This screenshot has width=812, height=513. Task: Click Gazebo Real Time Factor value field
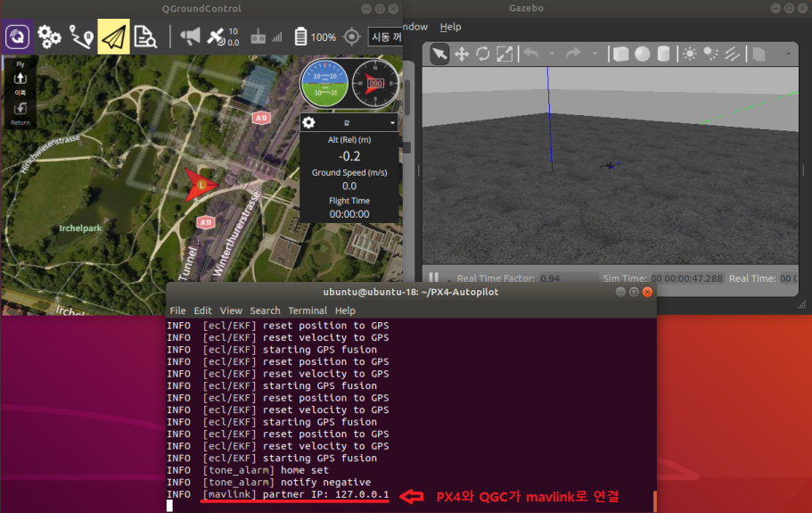[568, 278]
